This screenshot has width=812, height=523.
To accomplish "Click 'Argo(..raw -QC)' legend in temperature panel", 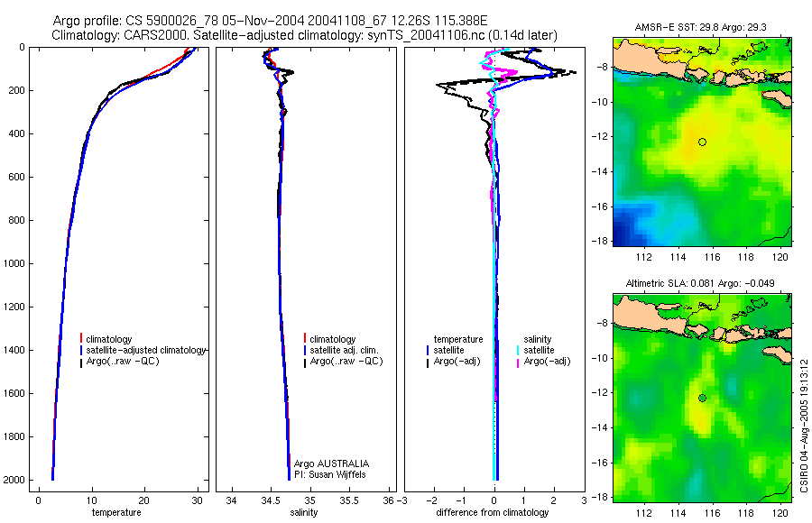I will [x=122, y=362].
